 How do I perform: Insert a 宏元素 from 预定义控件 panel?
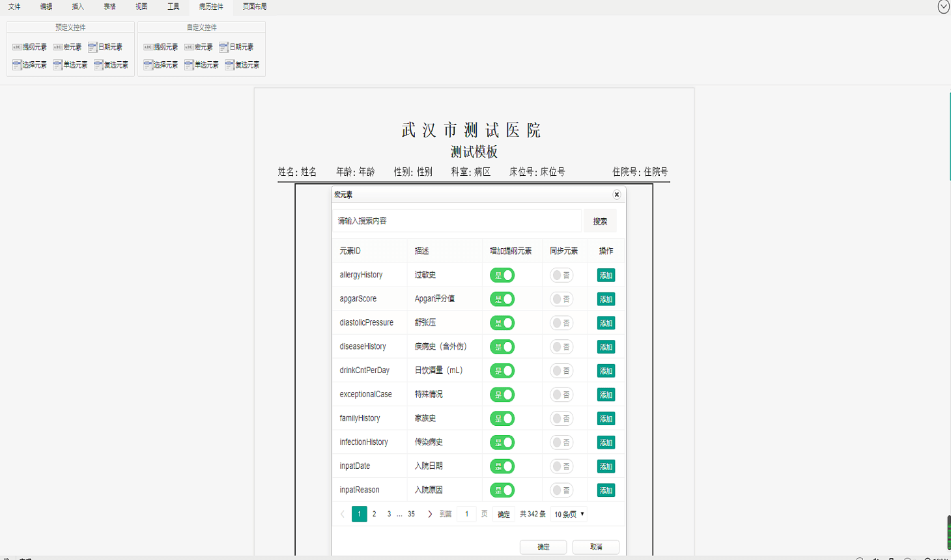point(68,46)
